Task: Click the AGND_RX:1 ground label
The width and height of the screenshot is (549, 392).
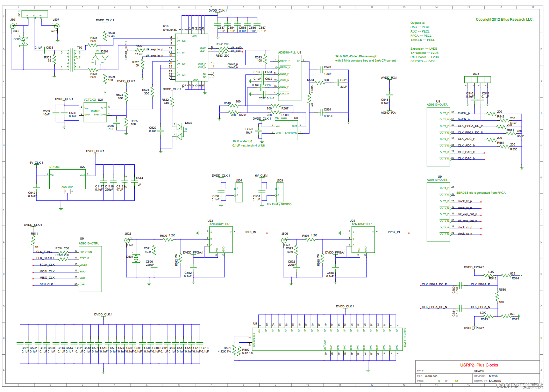Action: point(389,113)
